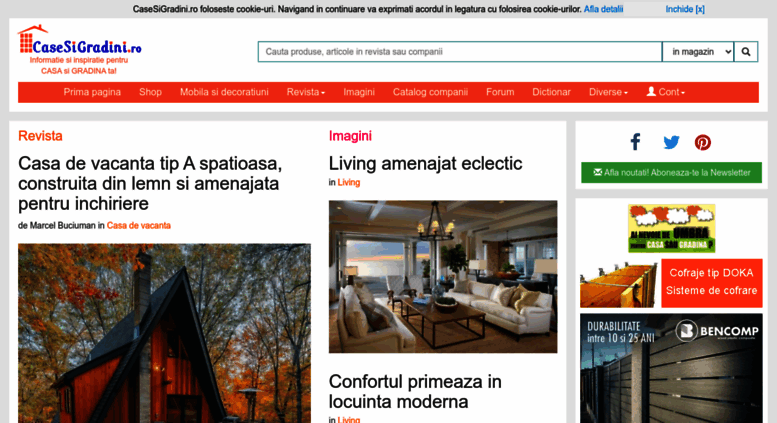Open the 'in magazin' search scope selector

(698, 52)
